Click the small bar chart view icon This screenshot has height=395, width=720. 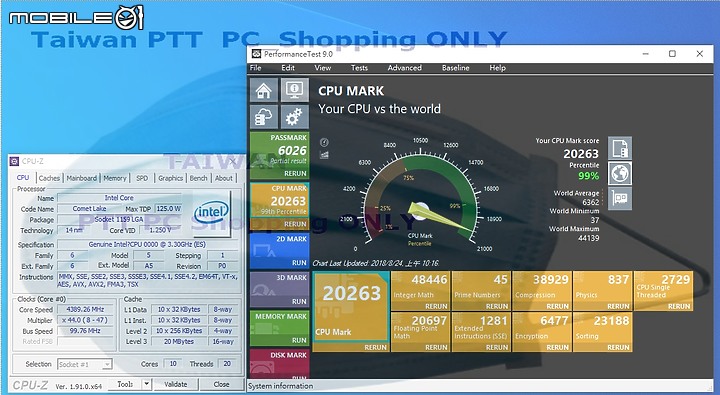pos(324,155)
